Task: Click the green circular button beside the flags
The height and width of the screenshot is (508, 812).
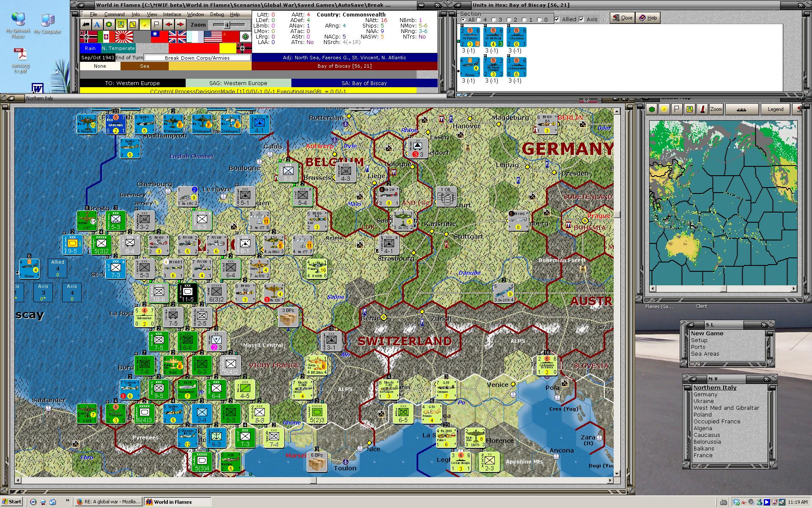Action: [x=245, y=37]
